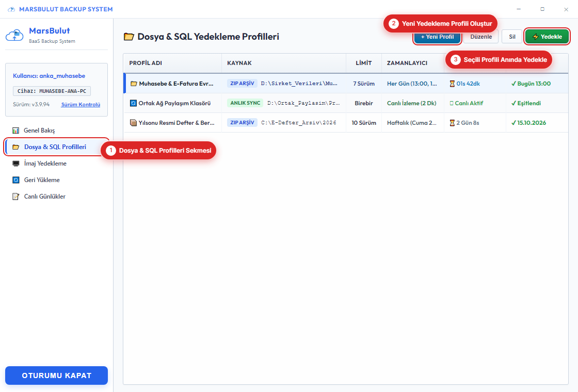Click ZIP ARŞİV badge in Yılsonu row
The width and height of the screenshot is (578, 392).
(x=242, y=123)
